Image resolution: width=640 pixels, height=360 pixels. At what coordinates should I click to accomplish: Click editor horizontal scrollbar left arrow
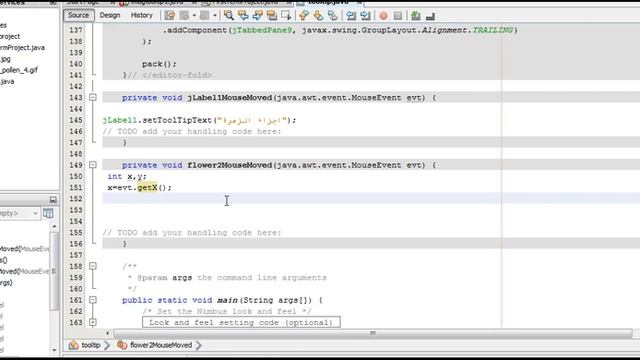(108, 333)
